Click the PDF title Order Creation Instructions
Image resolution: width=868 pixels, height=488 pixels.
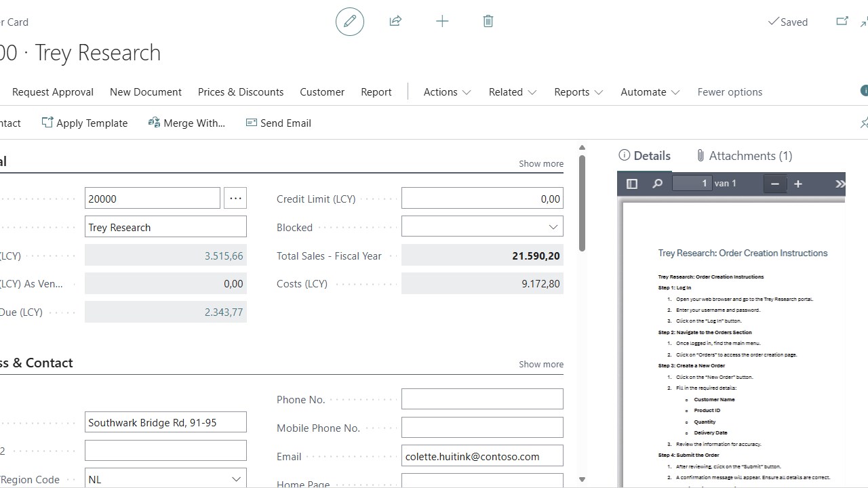coord(743,253)
